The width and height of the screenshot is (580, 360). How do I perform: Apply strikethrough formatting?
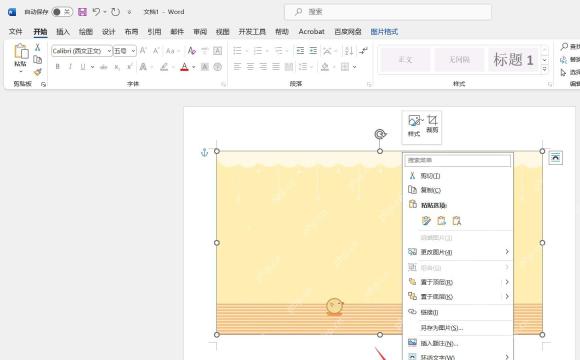click(x=104, y=67)
